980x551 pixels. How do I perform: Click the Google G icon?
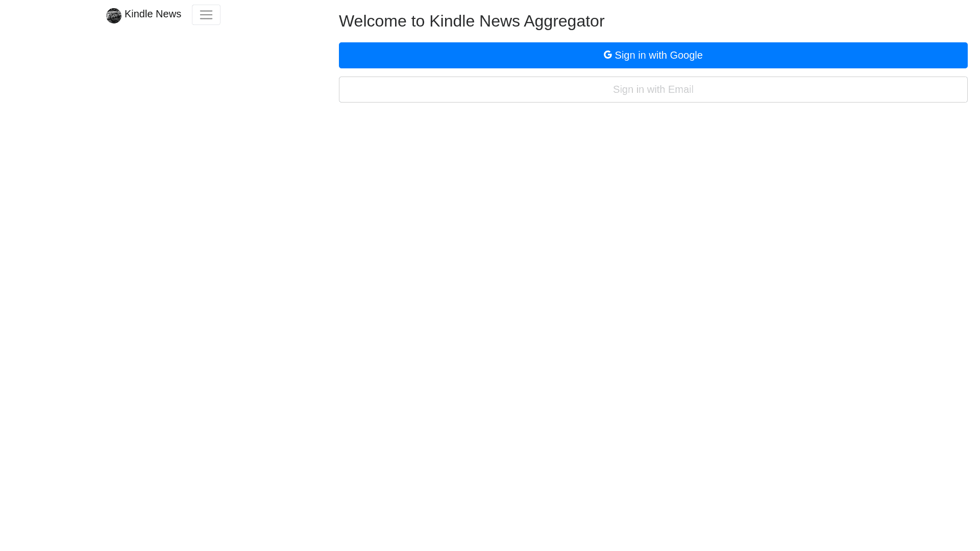point(607,55)
